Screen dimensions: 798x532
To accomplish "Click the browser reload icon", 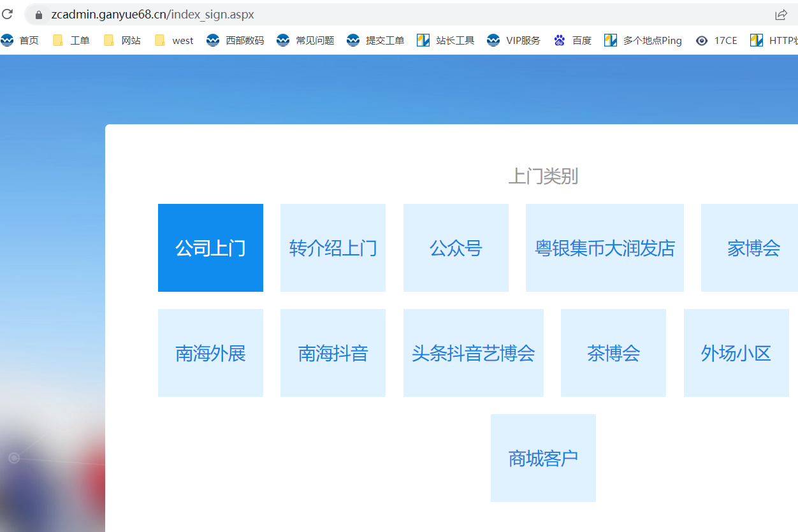I will 8,14.
